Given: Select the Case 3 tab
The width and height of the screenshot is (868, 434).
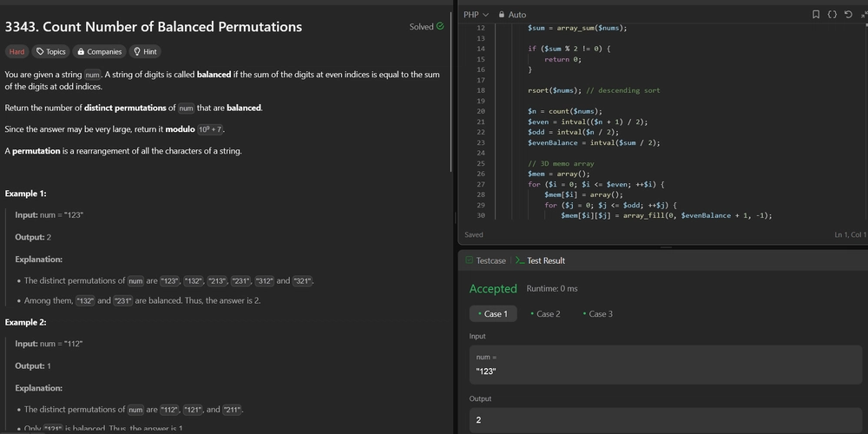Looking at the screenshot, I should (598, 314).
